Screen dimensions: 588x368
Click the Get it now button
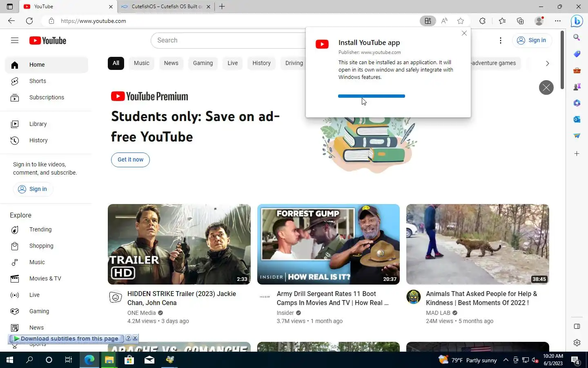130,159
